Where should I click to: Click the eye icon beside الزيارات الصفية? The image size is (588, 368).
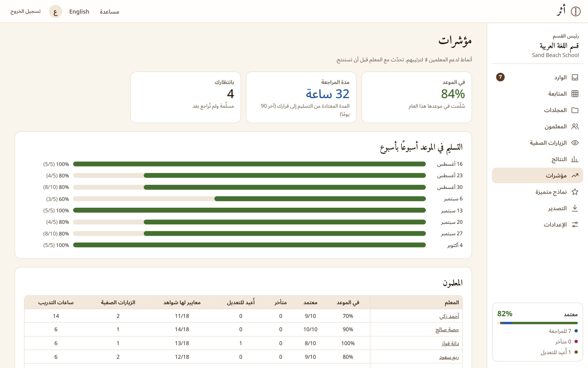coord(575,143)
